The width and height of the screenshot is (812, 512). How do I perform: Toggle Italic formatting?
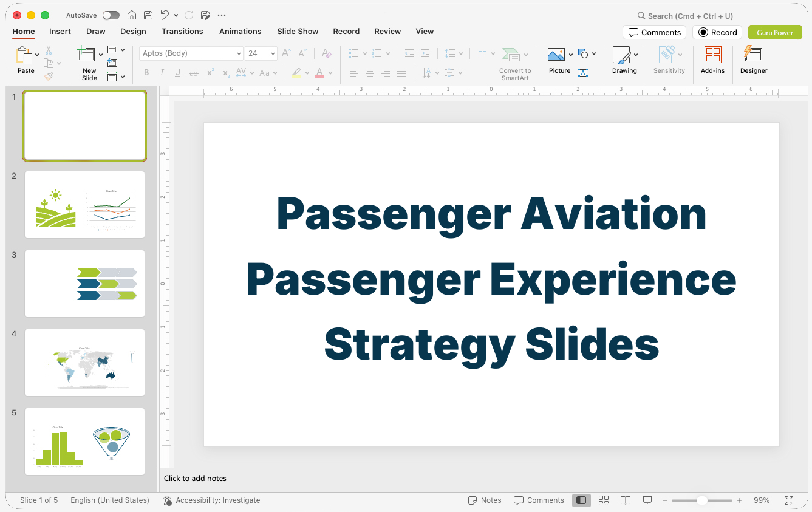point(162,73)
